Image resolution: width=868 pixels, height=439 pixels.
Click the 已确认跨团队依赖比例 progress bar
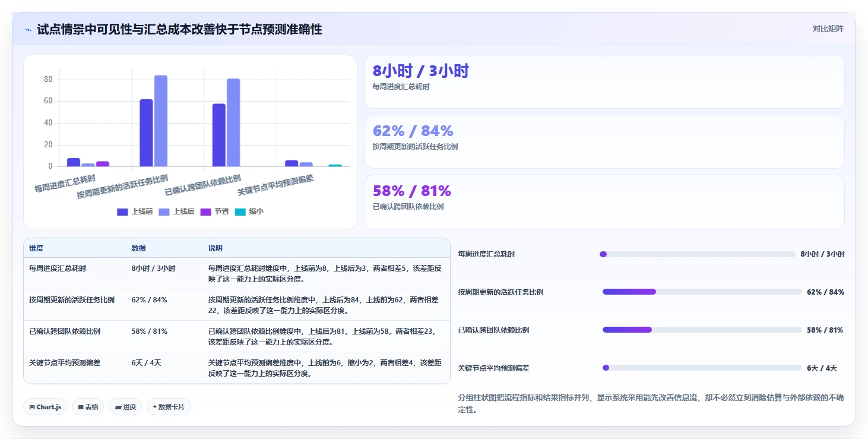pos(702,330)
